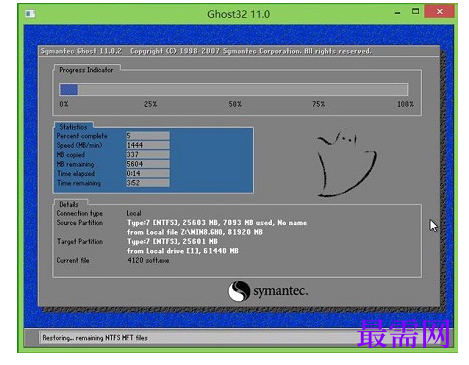Click the Restoring NTFS MFT files status
The height and width of the screenshot is (365, 469).
95,338
